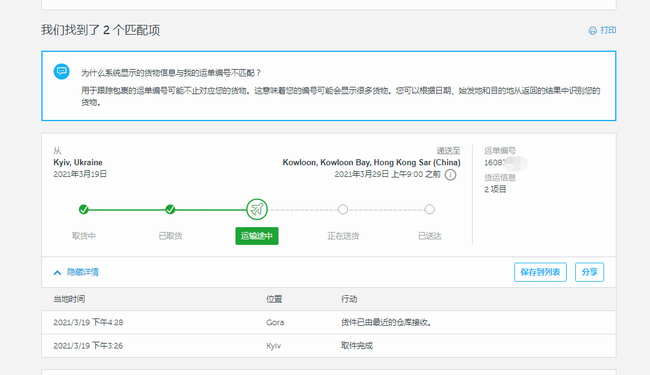Click the 隐藏详情 hide details link
The image size is (650, 375).
pyautogui.click(x=83, y=272)
